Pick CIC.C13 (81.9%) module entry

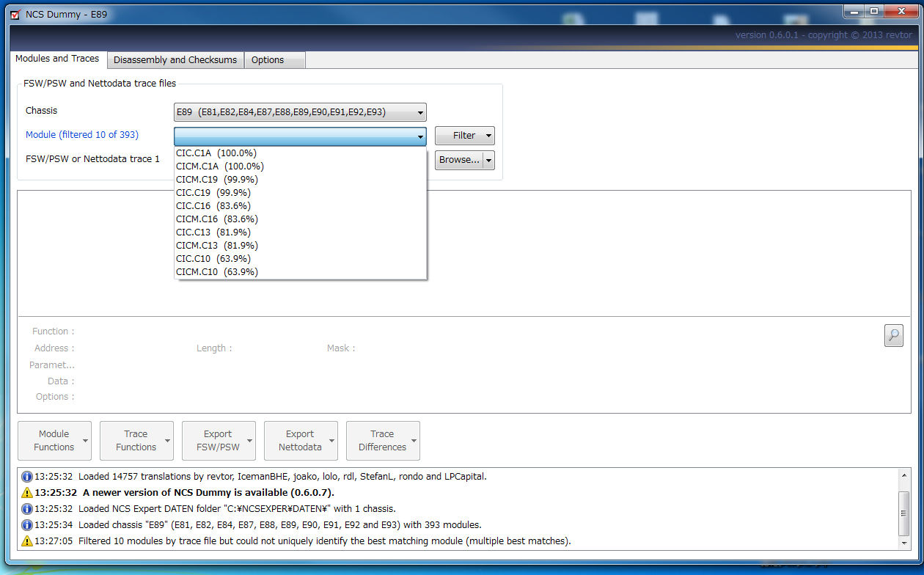[x=300, y=232]
